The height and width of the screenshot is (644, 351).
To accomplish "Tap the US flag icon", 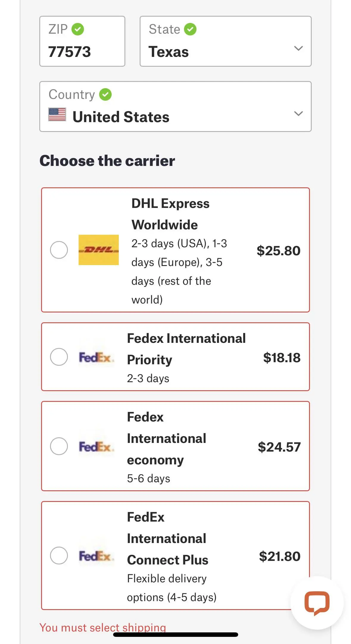I will pyautogui.click(x=57, y=115).
